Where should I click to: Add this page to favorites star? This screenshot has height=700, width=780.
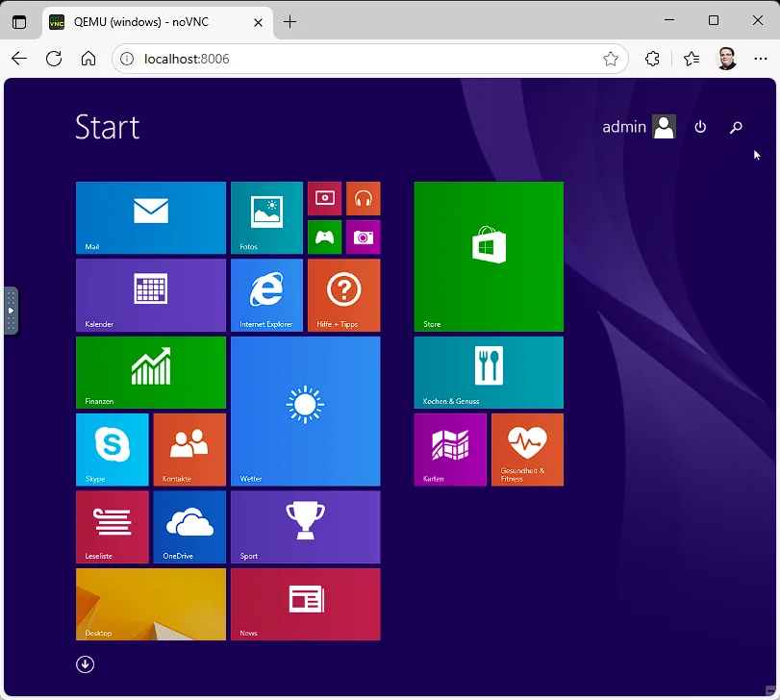coord(611,59)
